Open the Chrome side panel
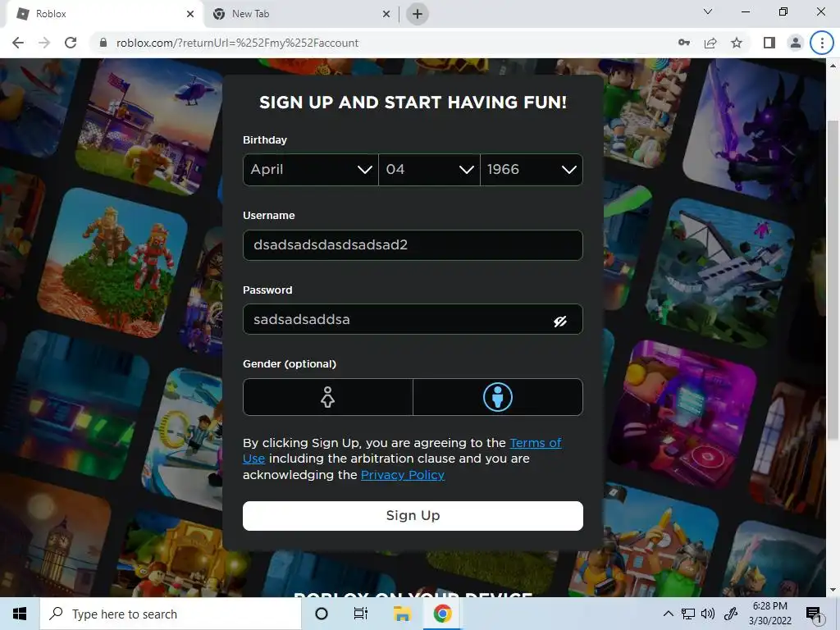This screenshot has height=630, width=840. click(769, 43)
